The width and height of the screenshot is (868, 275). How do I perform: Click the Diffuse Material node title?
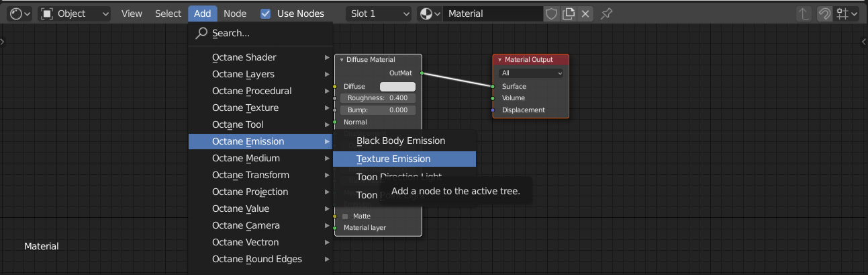coord(371,60)
